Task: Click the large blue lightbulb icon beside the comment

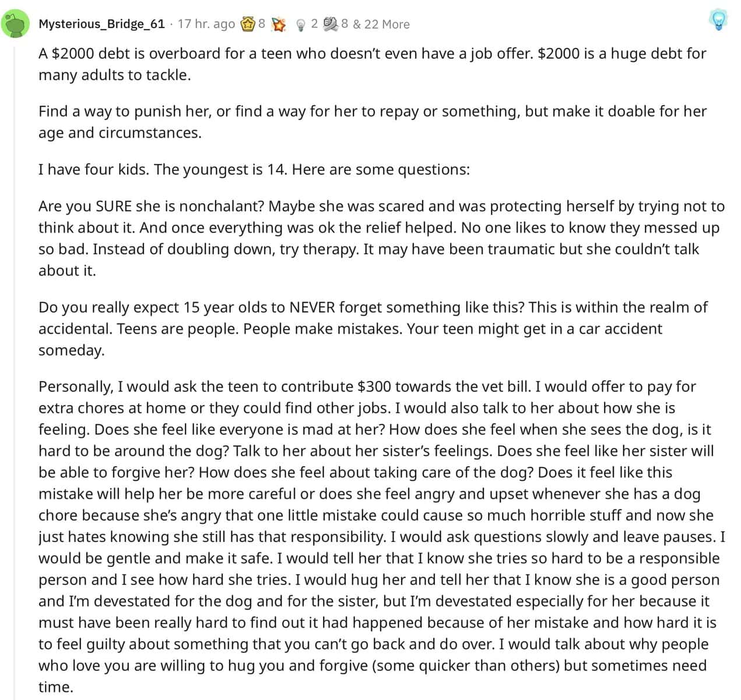Action: pos(719,20)
